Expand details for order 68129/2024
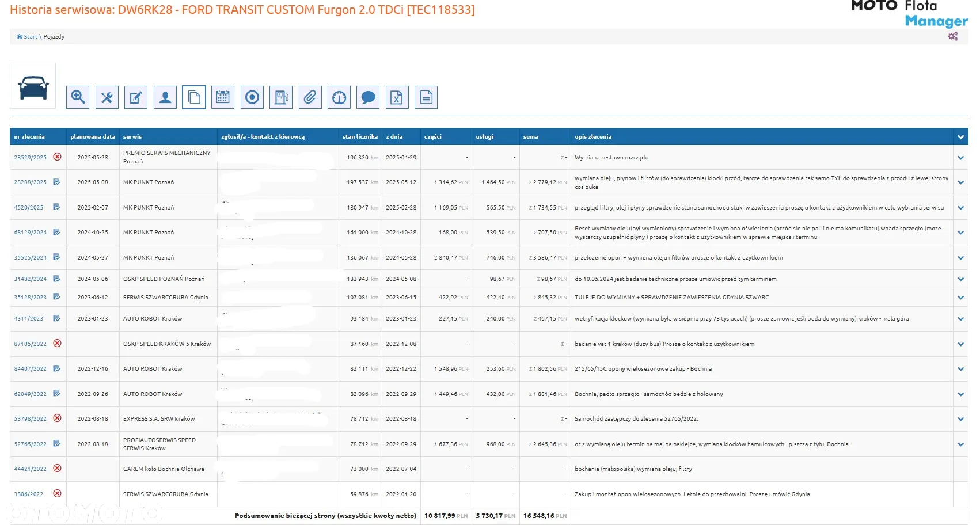The width and height of the screenshot is (980, 529). click(960, 233)
